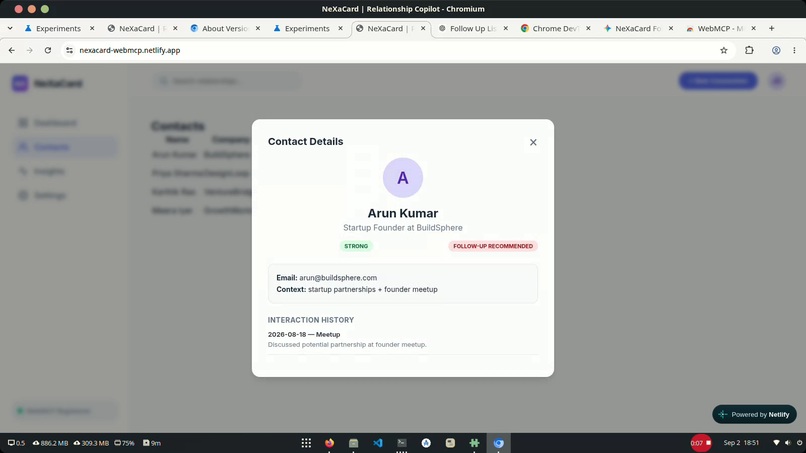This screenshot has height=453, width=806.
Task: Open the browser profile icon
Action: coord(776,50)
